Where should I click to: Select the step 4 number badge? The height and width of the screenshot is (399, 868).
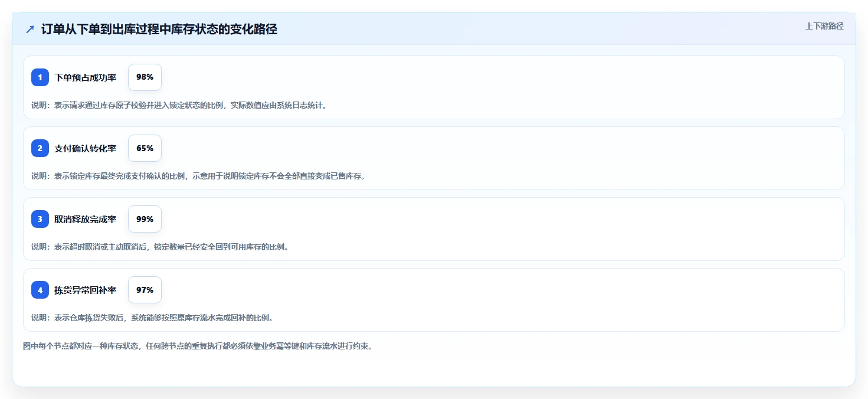(40, 290)
